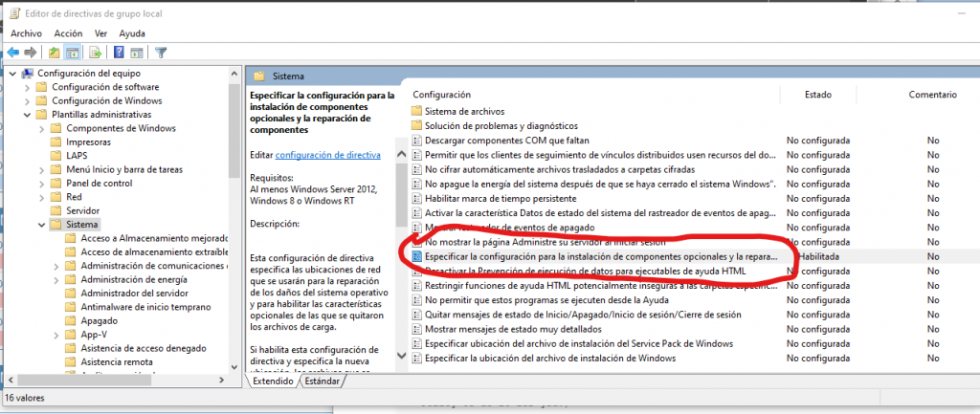
Task: Open the Archivo menu
Action: click(26, 33)
